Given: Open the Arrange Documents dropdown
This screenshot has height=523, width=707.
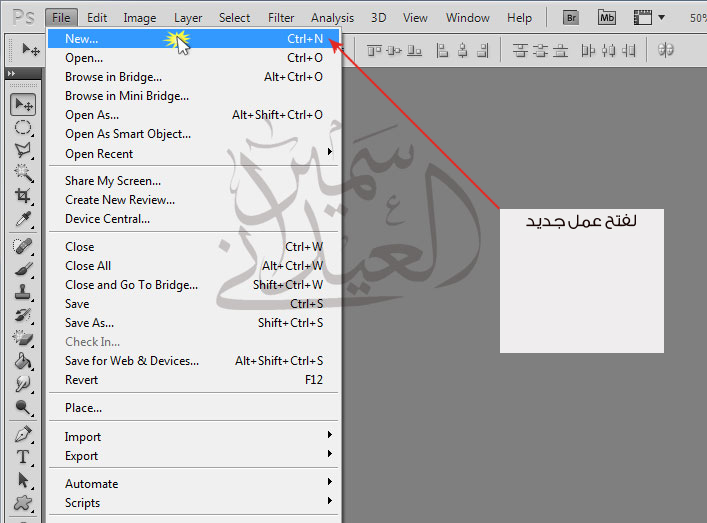Looking at the screenshot, I should click(x=649, y=18).
